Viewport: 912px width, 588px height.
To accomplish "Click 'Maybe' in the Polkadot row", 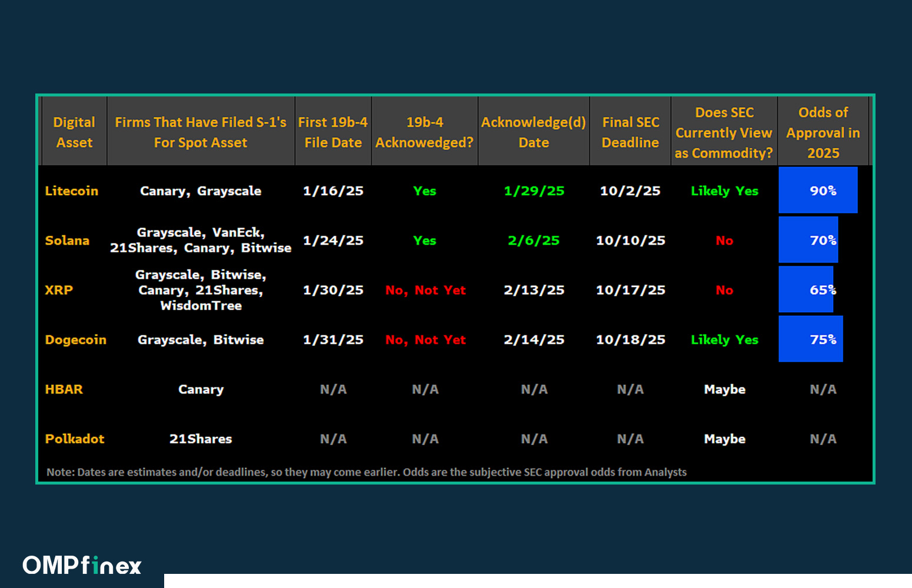I will (x=725, y=439).
